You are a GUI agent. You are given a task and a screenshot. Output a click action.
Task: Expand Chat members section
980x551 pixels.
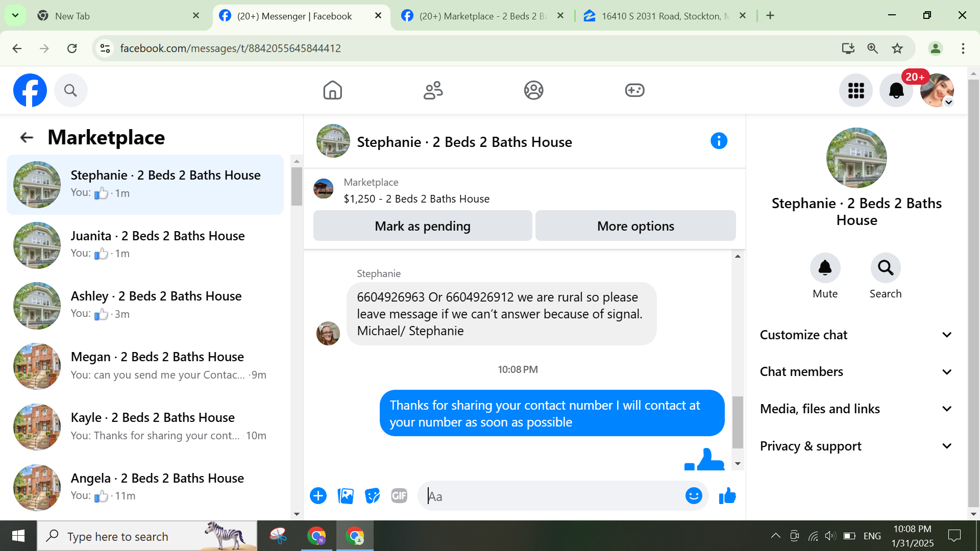(856, 372)
